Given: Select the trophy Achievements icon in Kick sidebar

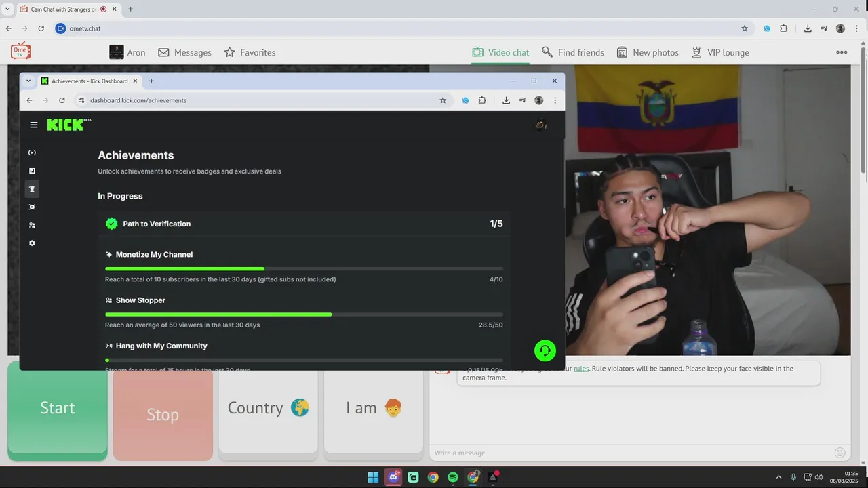Looking at the screenshot, I should click(x=32, y=188).
